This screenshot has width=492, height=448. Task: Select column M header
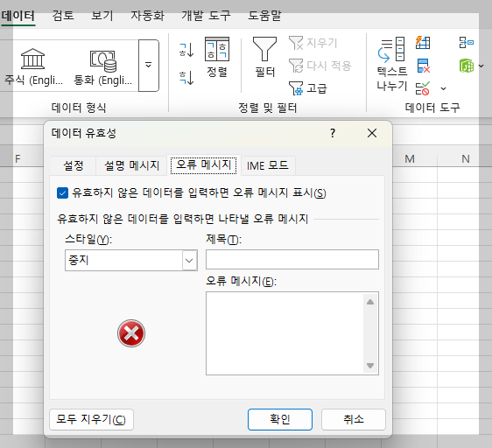pos(410,158)
